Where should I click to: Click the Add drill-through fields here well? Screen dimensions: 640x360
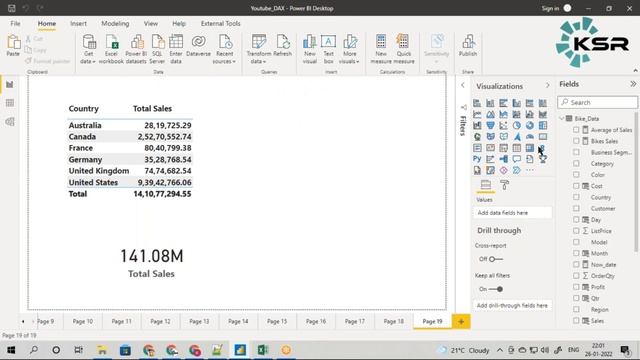pos(513,305)
